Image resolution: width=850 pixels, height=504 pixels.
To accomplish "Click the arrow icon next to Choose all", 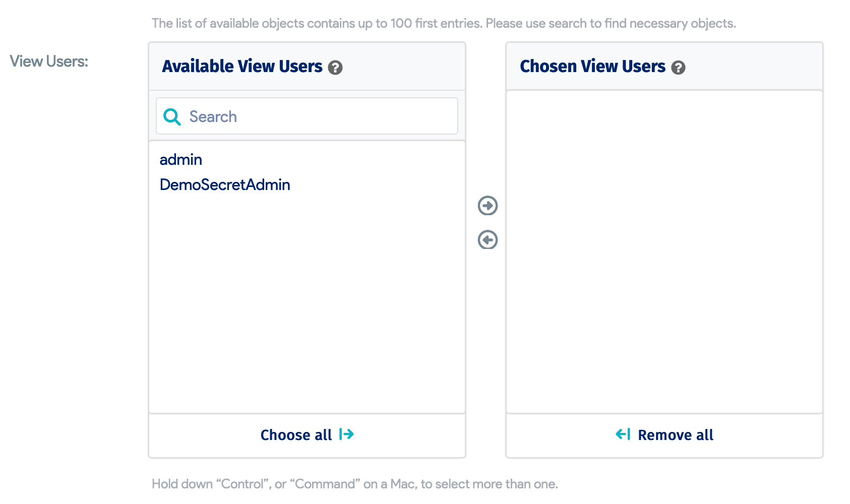I will click(x=346, y=434).
